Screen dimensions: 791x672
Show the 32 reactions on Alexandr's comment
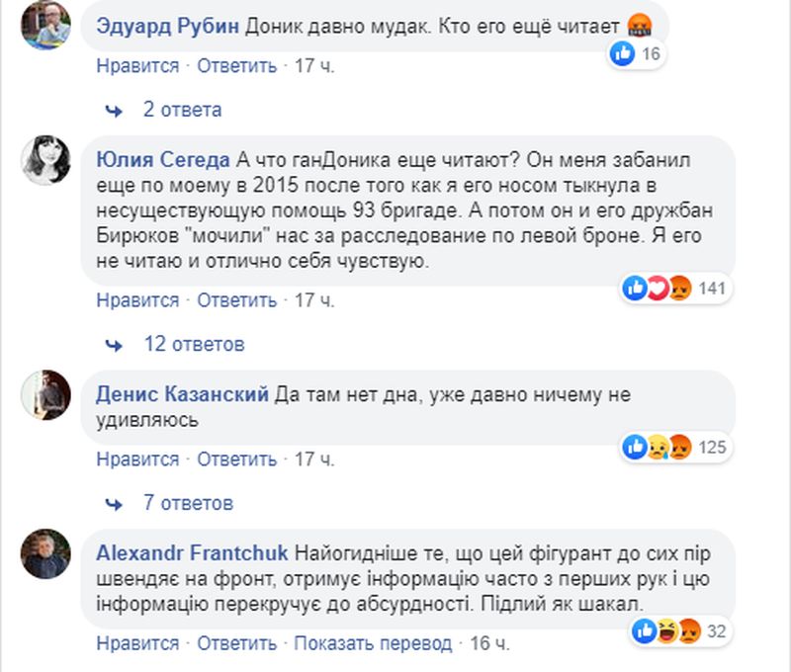point(681,629)
